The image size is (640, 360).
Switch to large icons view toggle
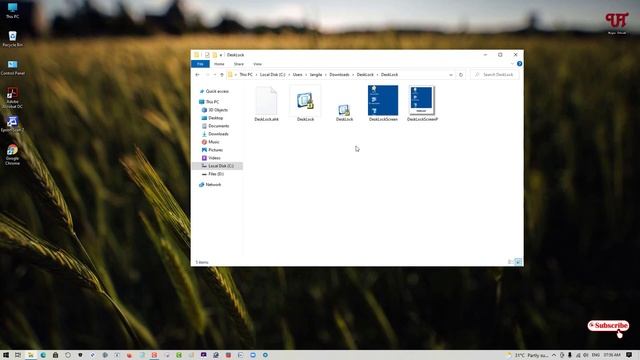tap(518, 262)
